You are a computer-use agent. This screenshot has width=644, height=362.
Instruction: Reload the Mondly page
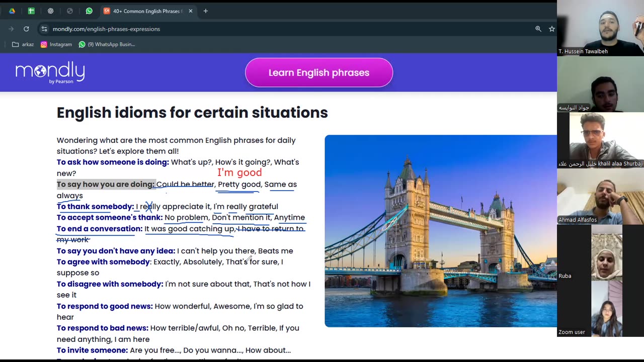pyautogui.click(x=26, y=29)
